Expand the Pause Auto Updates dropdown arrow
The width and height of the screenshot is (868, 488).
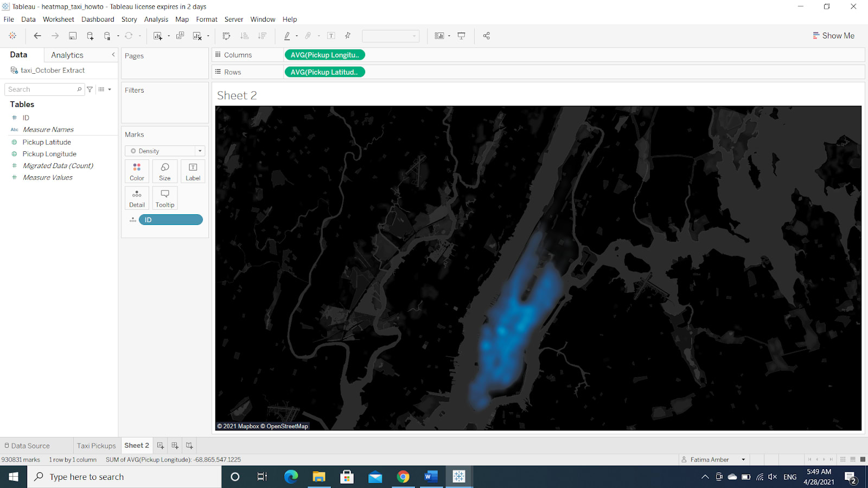point(118,36)
